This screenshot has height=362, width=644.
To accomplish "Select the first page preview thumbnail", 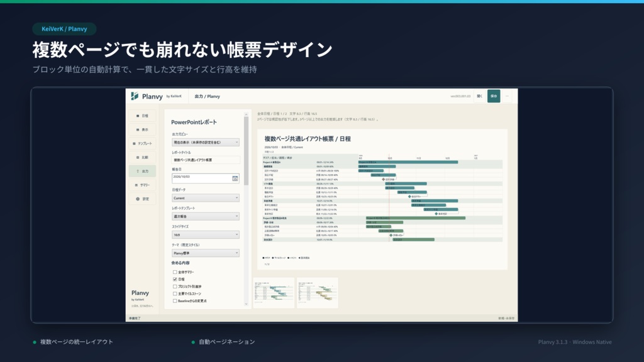I will (x=274, y=293).
